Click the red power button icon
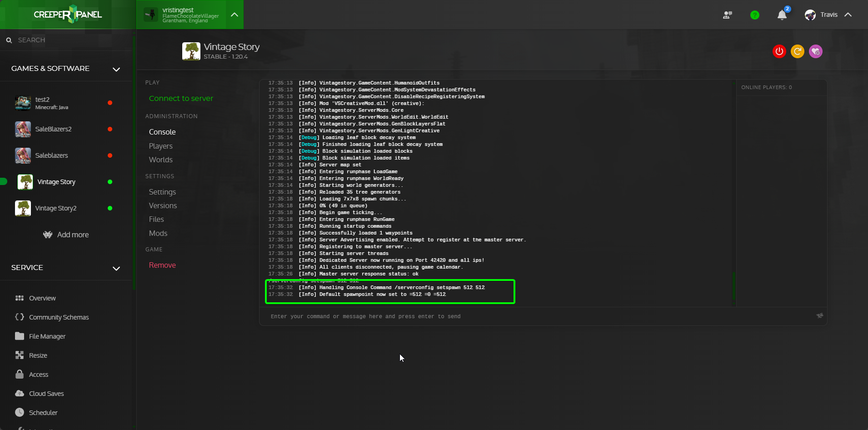 (779, 51)
